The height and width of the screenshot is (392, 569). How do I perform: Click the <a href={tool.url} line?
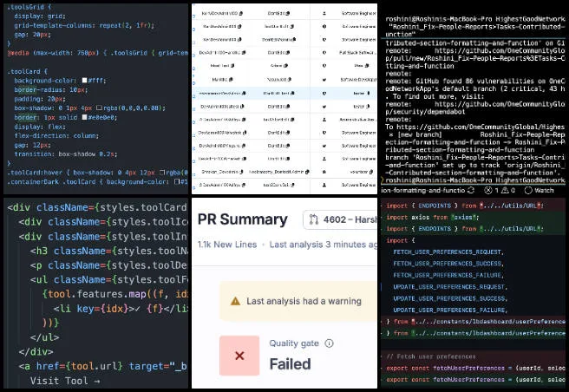[103, 366]
